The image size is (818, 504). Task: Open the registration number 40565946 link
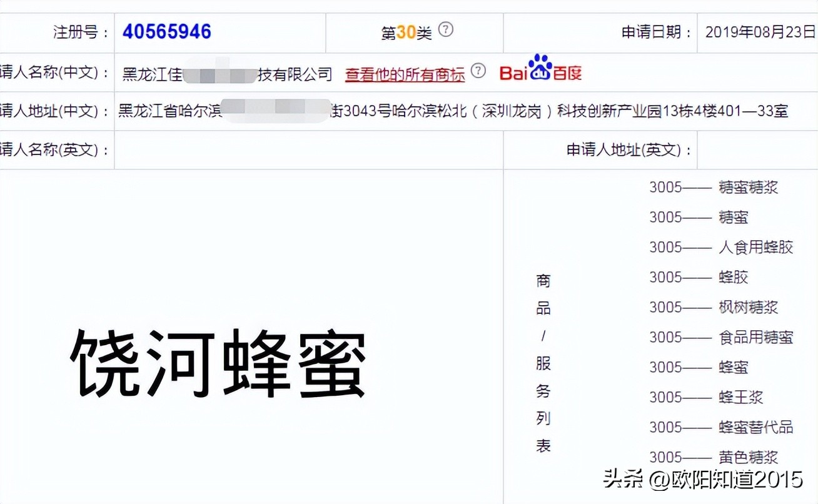(x=167, y=31)
